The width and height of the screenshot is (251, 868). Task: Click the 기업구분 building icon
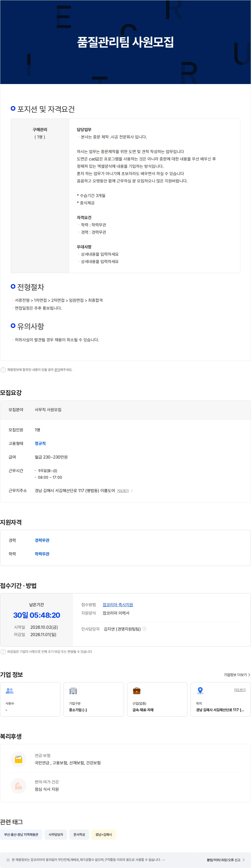[73, 691]
